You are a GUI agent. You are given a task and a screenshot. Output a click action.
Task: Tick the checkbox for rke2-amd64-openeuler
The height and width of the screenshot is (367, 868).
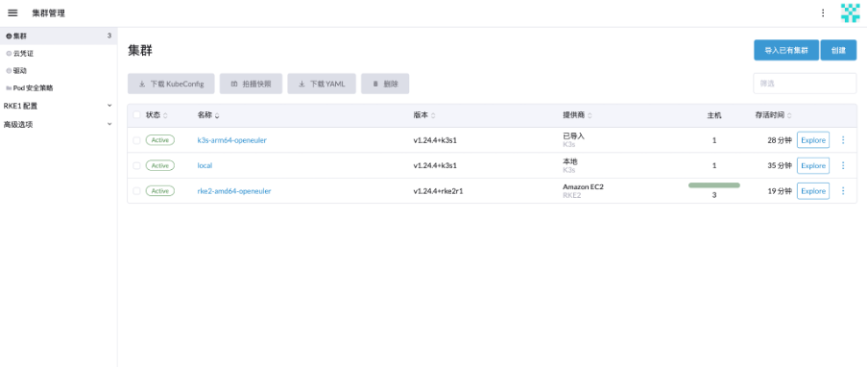136,191
